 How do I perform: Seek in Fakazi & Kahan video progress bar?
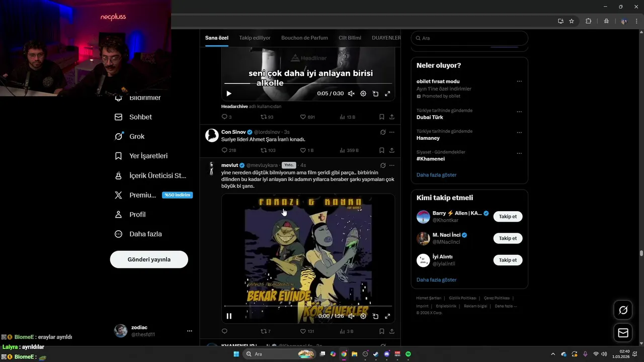point(308,306)
